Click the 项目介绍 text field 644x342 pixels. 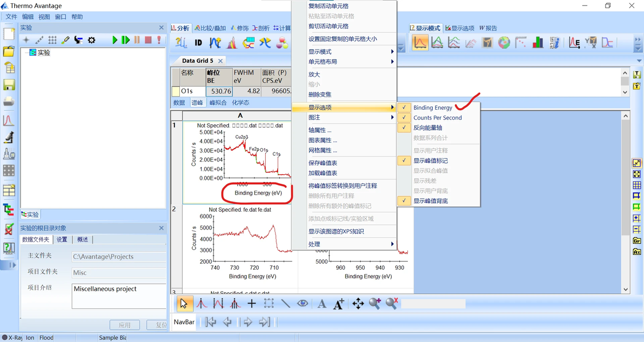tap(119, 296)
